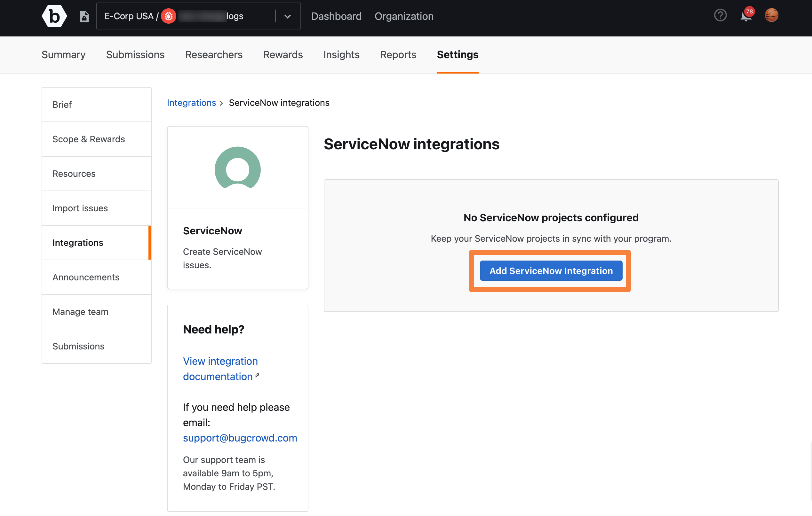Go to Organization in top navigation
This screenshot has width=812, height=516.
click(404, 16)
